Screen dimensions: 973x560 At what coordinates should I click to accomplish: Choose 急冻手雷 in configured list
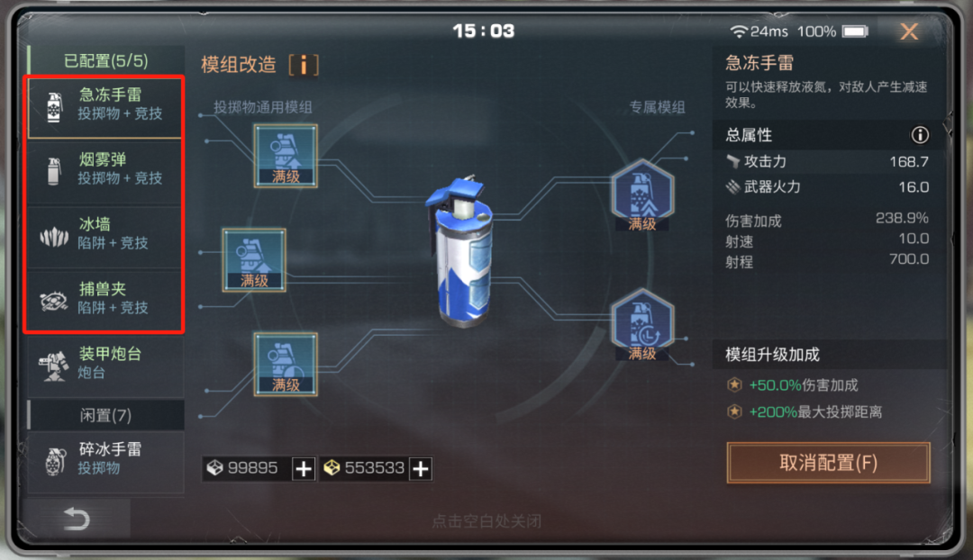coord(105,106)
